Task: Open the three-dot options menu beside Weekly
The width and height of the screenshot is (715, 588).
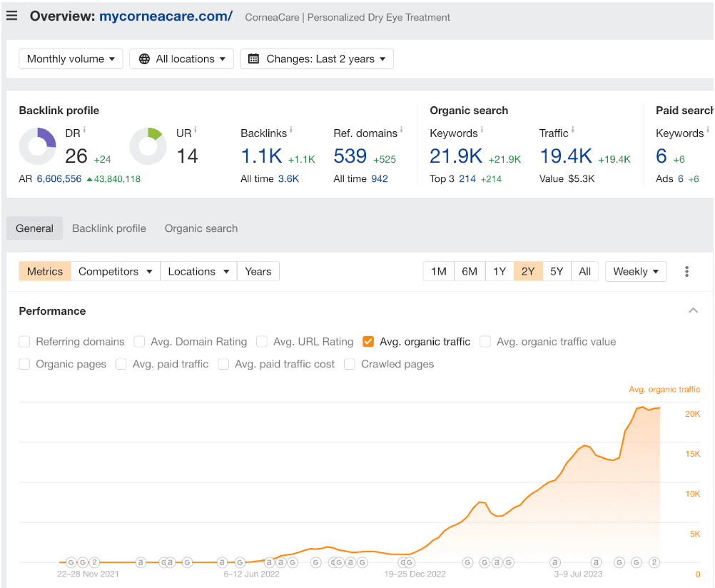Action: point(686,271)
